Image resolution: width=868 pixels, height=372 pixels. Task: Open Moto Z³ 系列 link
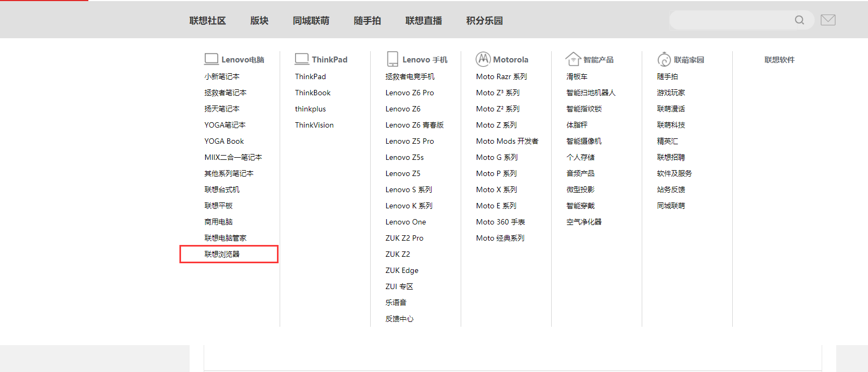[498, 93]
